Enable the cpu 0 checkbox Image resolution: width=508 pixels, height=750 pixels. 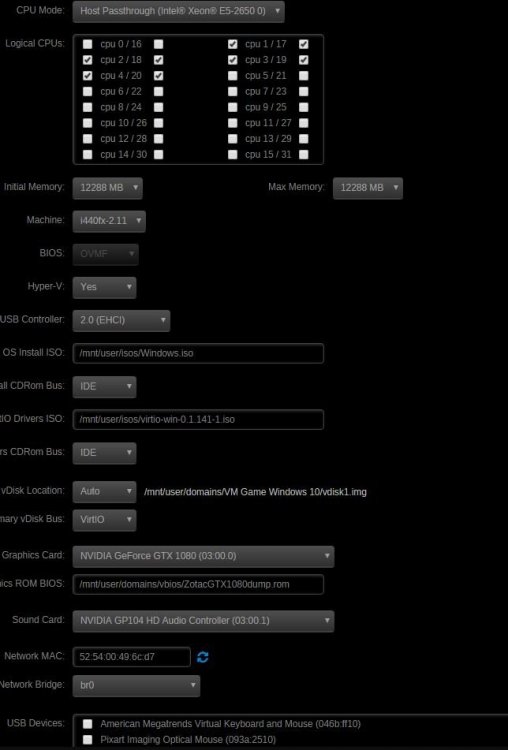coord(87,44)
